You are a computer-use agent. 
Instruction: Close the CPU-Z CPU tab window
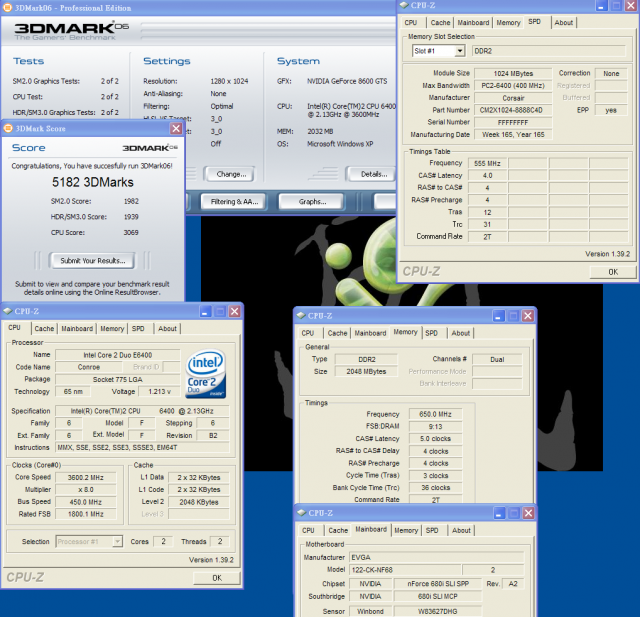point(235,311)
